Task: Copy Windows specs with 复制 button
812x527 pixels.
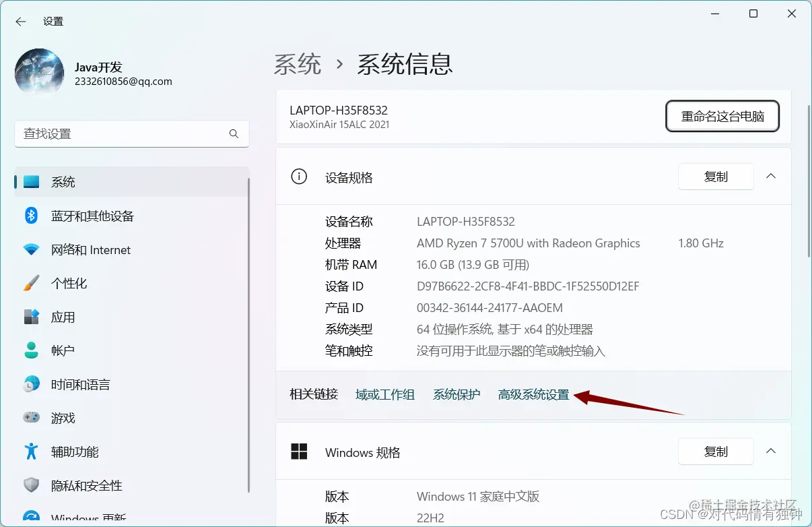Action: coord(716,452)
